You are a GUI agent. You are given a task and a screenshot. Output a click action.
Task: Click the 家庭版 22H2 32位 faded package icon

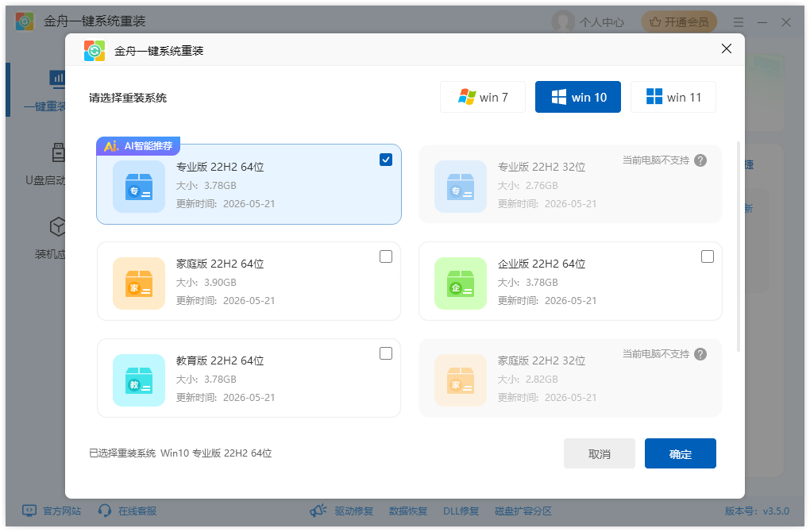click(461, 380)
